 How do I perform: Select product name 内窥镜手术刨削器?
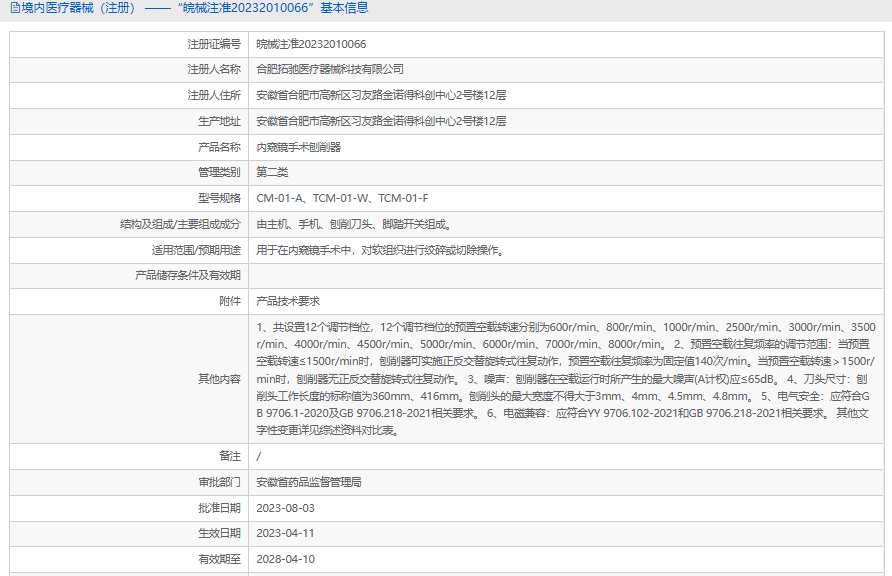pos(299,147)
